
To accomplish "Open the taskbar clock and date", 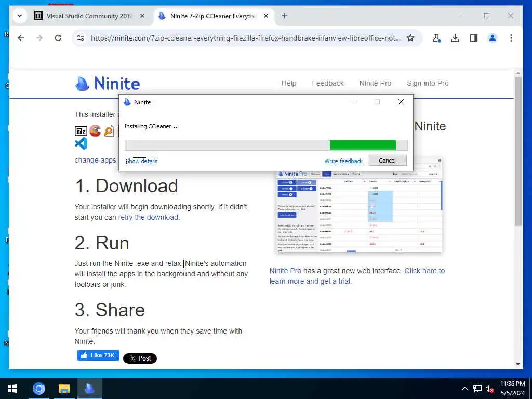I will click(512, 389).
